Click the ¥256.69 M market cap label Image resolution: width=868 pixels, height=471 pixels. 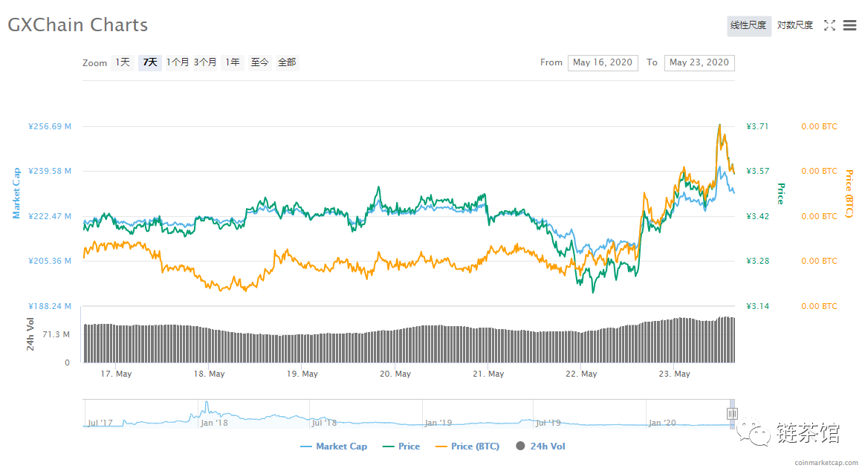point(50,127)
